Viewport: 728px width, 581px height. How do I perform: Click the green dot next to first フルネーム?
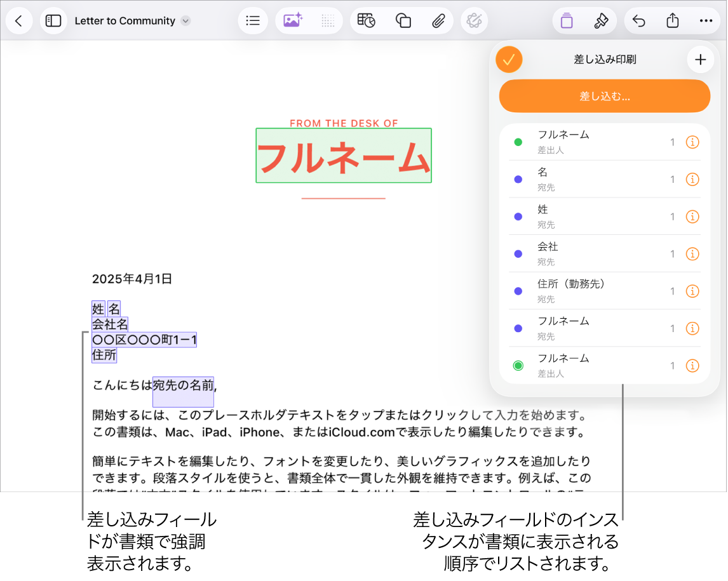[518, 142]
